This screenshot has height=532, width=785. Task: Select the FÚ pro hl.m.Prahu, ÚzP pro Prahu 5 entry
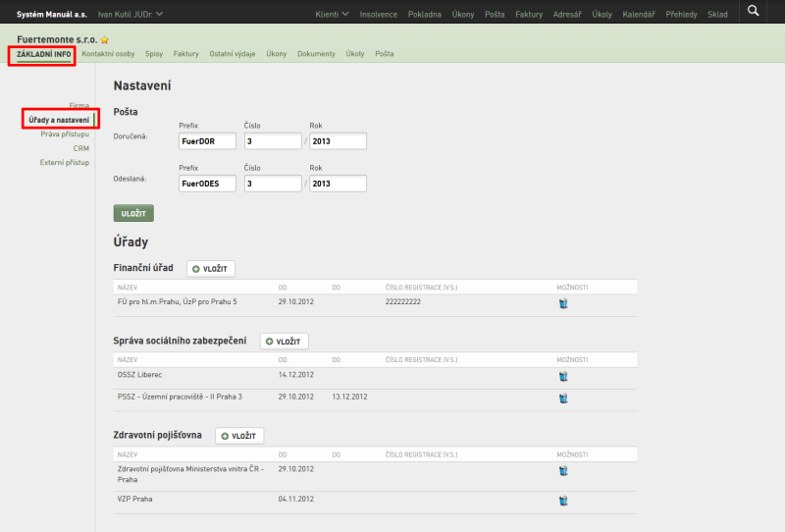(x=178, y=301)
